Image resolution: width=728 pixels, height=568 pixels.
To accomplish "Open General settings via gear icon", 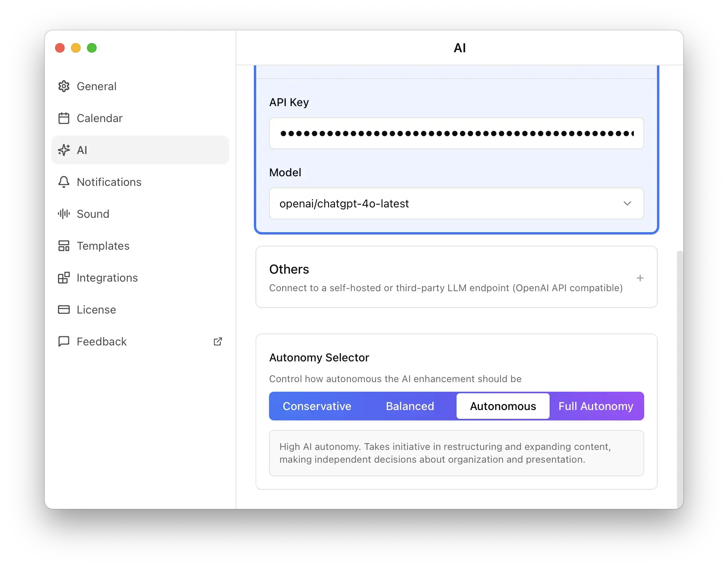I will point(64,86).
